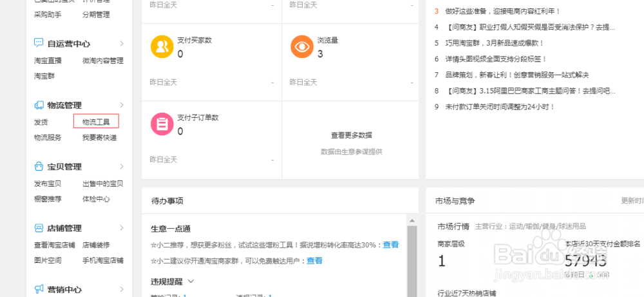
Task: Open news item 巧用淘宝群，3月新品速成爆款
Action: [495, 43]
